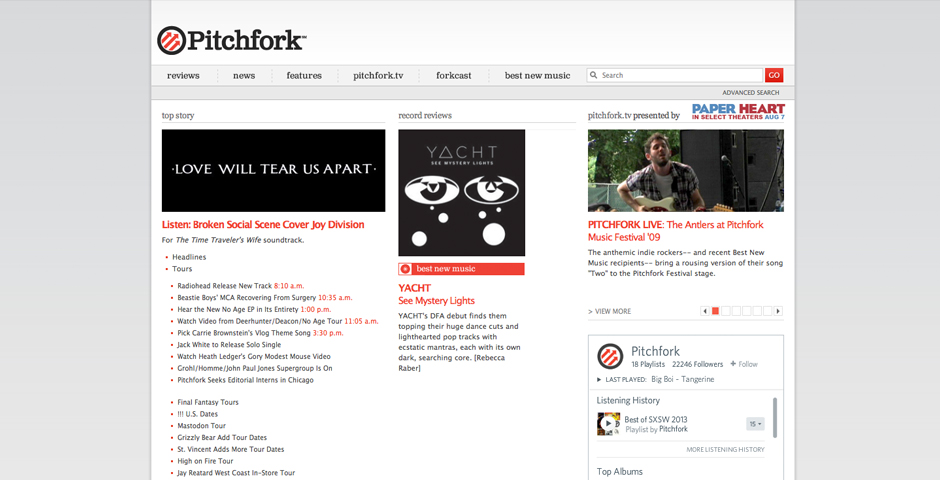Click the Pitchfork logo in header
The height and width of the screenshot is (480, 940).
[232, 40]
